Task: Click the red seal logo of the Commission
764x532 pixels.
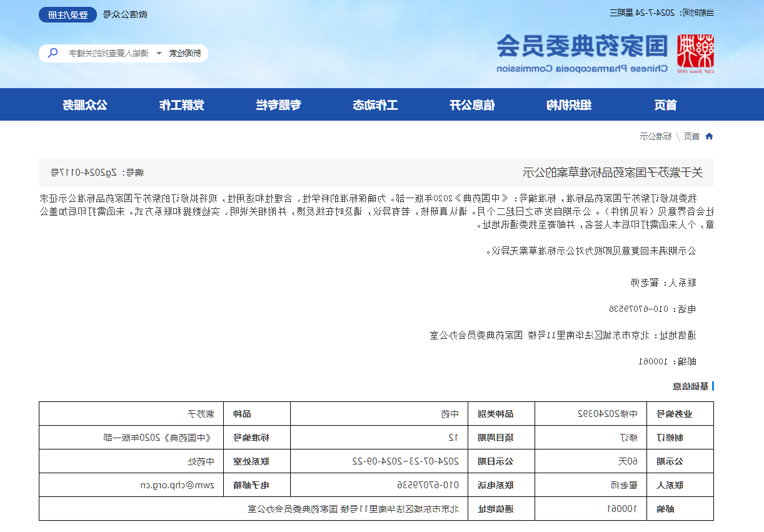Action: 695,53
